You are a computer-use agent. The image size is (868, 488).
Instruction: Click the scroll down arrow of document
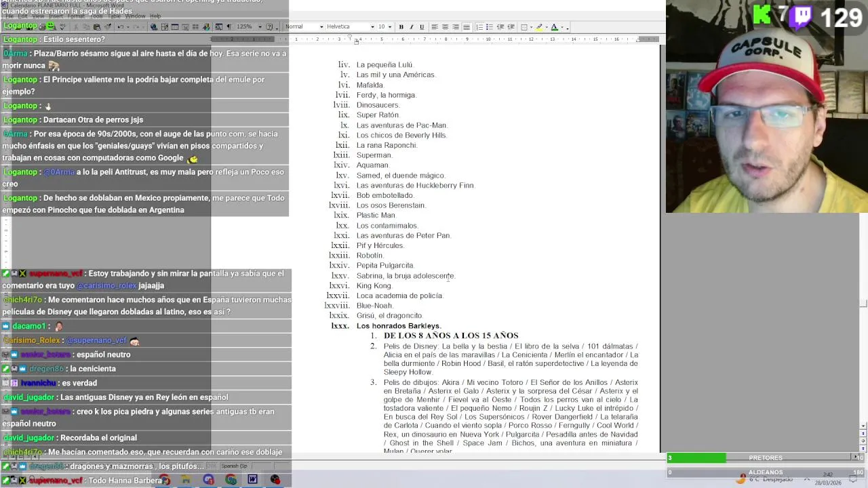pyautogui.click(x=863, y=426)
